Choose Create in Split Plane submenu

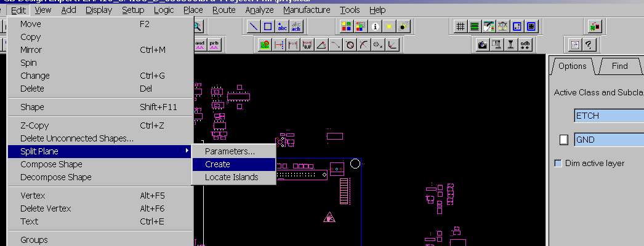pyautogui.click(x=234, y=164)
